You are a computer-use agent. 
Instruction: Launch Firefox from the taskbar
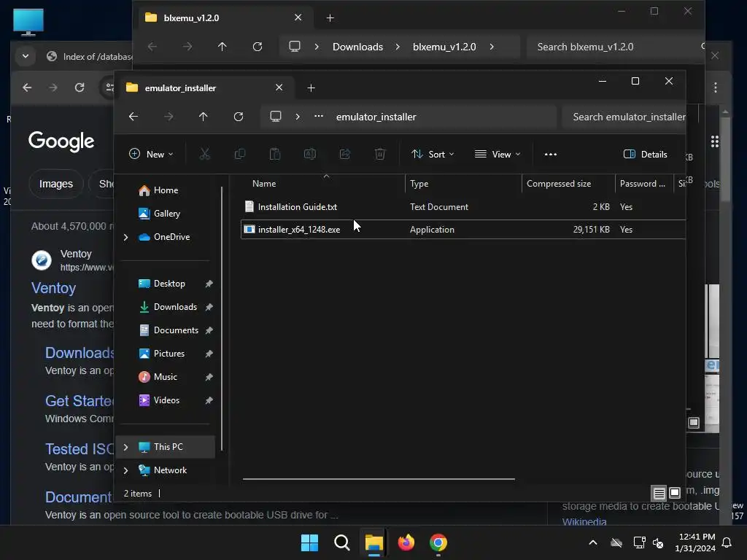[406, 542]
